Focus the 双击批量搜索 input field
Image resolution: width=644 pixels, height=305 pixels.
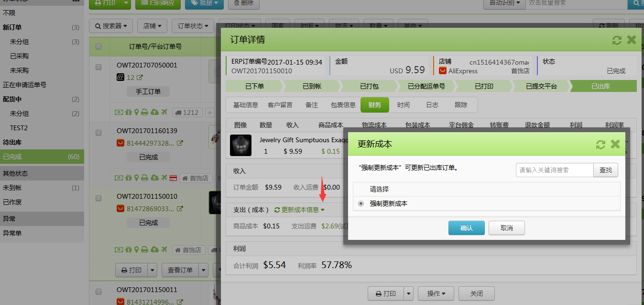pos(577,3)
